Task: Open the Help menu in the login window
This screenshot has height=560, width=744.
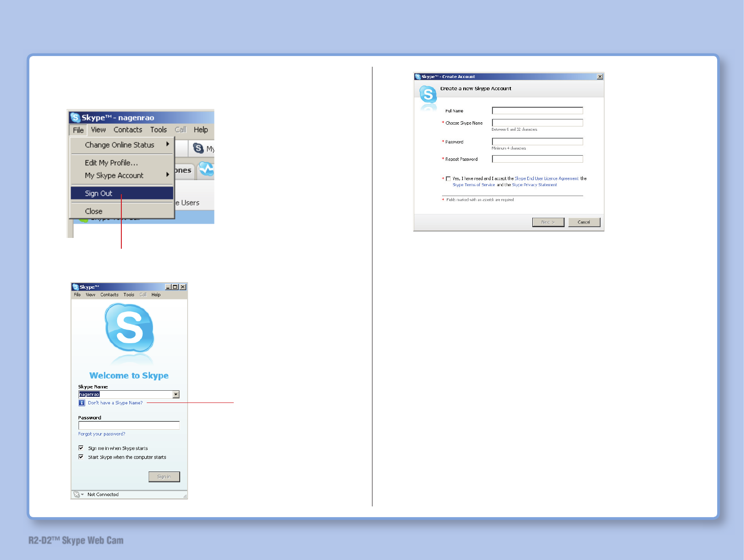Action: (156, 295)
